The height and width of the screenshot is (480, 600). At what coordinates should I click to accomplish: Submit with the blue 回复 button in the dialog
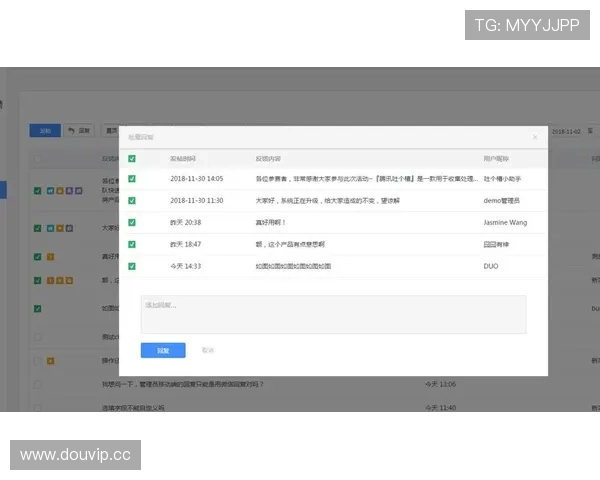pos(163,350)
